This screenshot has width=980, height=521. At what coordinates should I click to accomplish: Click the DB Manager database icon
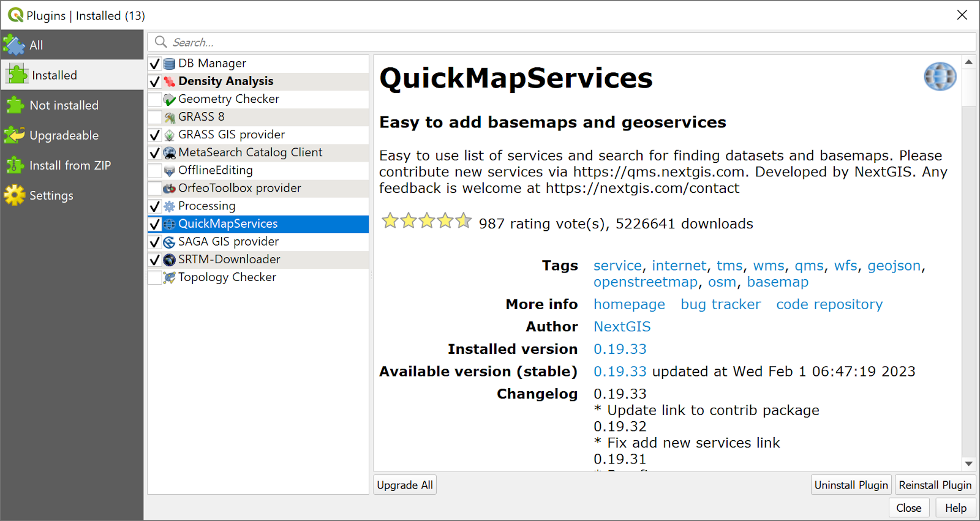click(170, 64)
